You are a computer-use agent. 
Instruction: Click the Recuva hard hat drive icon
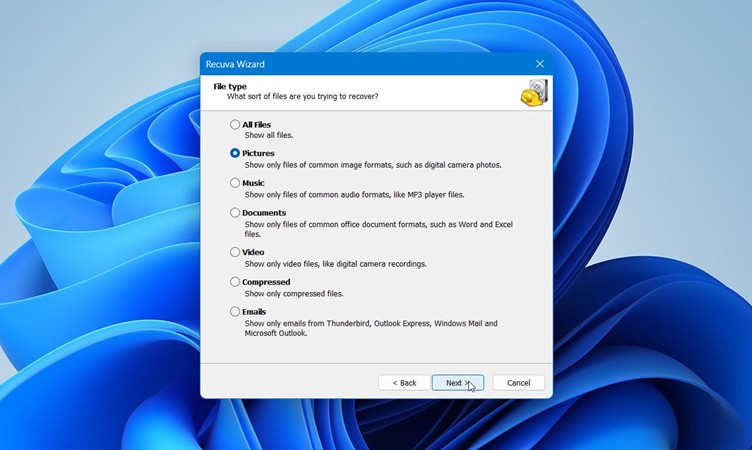[533, 93]
